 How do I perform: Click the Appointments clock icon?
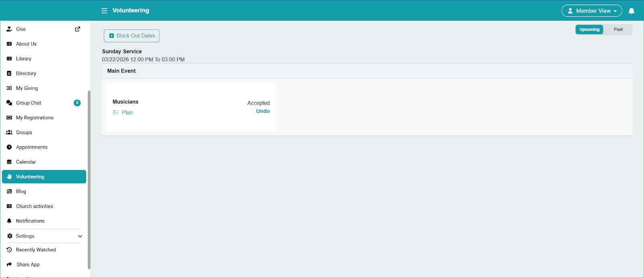click(x=9, y=147)
